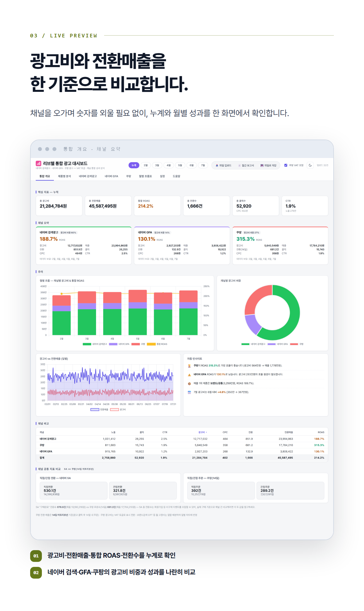Click the trophy icon in auto insights
This screenshot has height=611, width=364.
pos(189,366)
